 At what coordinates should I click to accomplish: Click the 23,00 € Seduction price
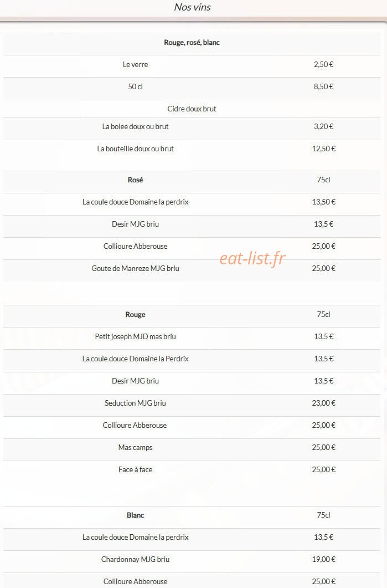point(324,403)
